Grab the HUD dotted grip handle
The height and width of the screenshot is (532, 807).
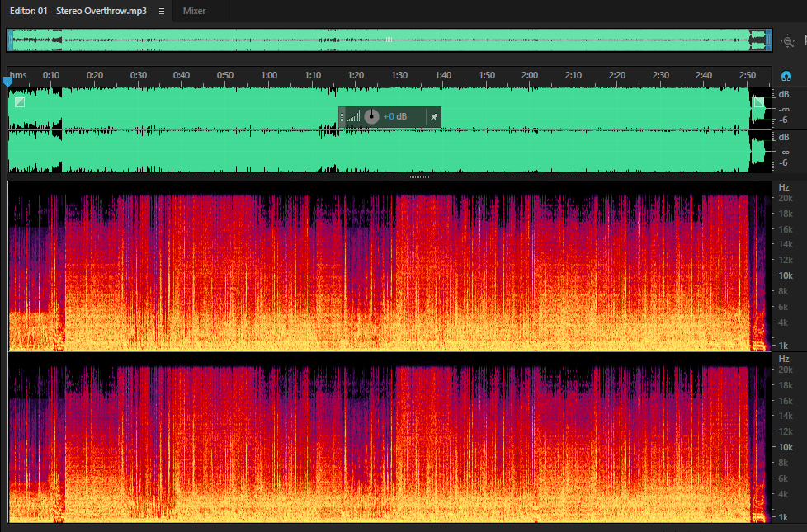tap(342, 117)
